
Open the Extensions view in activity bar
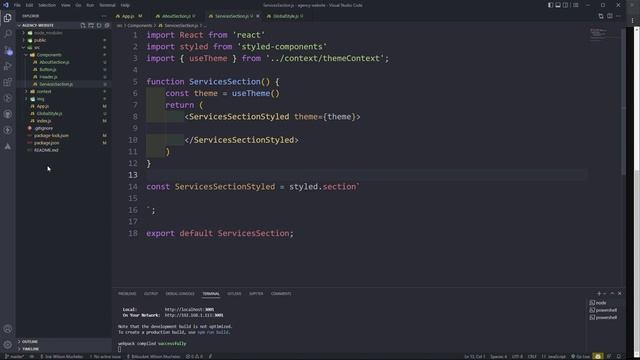point(7,82)
